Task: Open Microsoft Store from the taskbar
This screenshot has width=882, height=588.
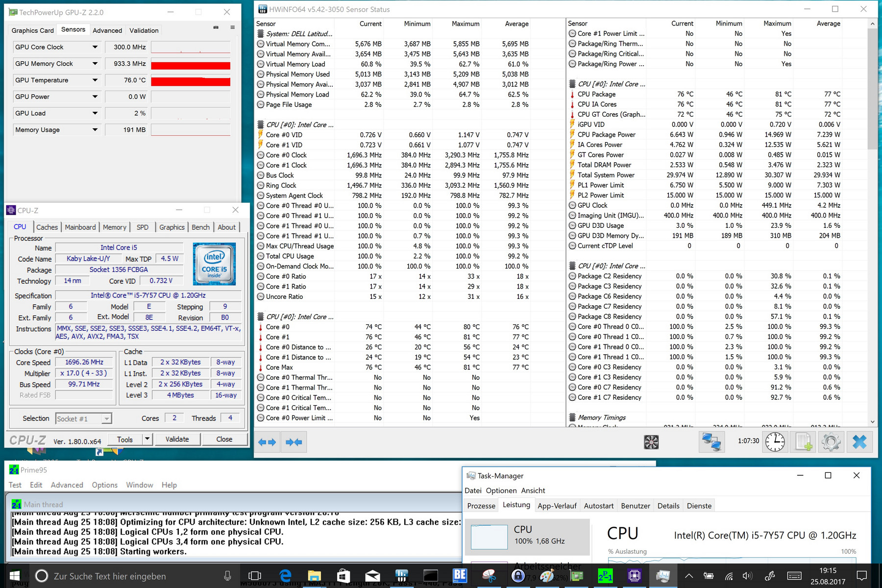Action: point(343,576)
